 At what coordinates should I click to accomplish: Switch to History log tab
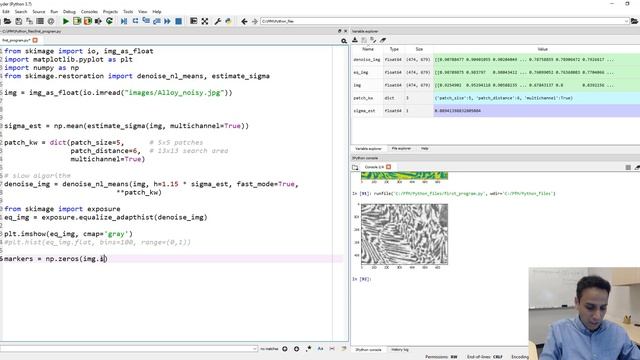coord(400,350)
